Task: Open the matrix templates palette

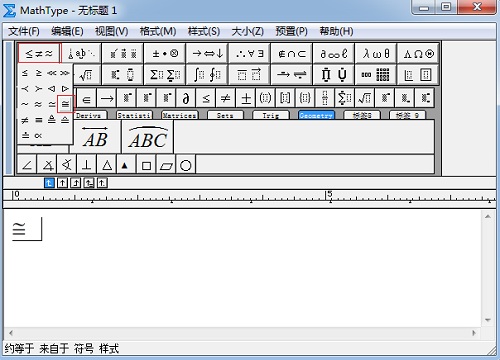Action: pos(376,74)
